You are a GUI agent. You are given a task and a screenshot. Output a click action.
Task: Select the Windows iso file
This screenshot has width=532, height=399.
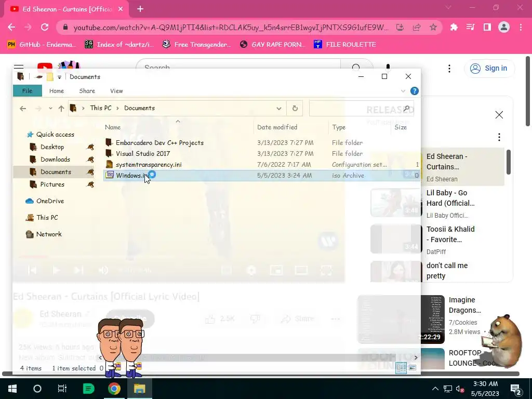tap(261, 176)
